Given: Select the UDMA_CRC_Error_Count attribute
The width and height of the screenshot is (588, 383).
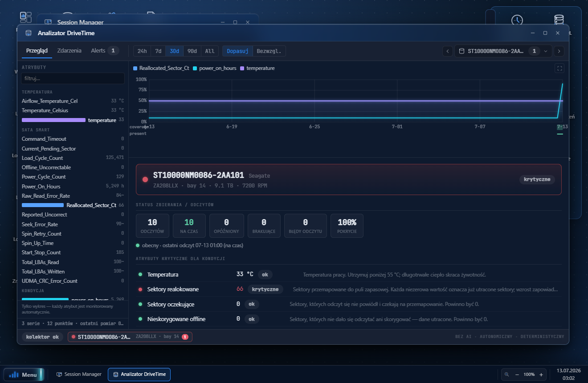Looking at the screenshot, I should [73, 281].
